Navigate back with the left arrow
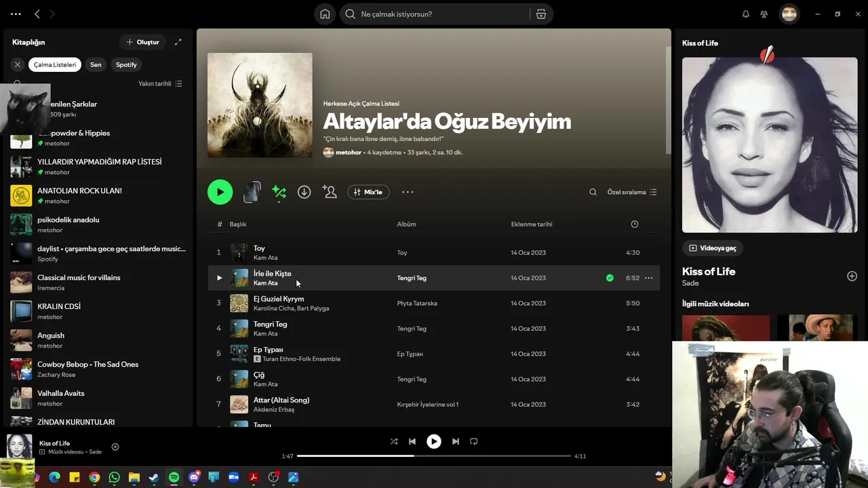Image resolution: width=868 pixels, height=488 pixels. (37, 14)
